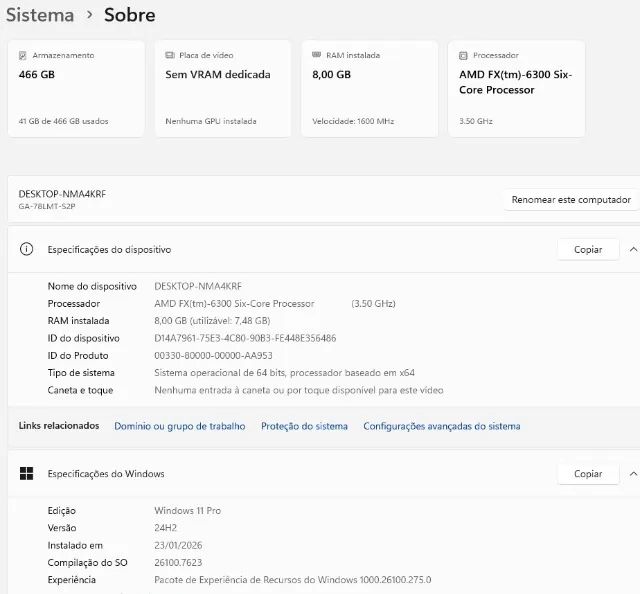Collapse the Especificações do Windows section

coord(633,474)
